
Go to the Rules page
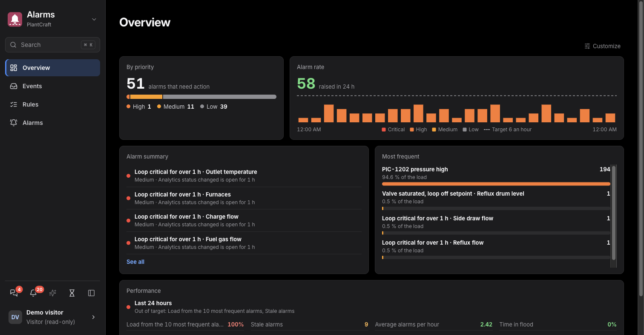point(52,104)
